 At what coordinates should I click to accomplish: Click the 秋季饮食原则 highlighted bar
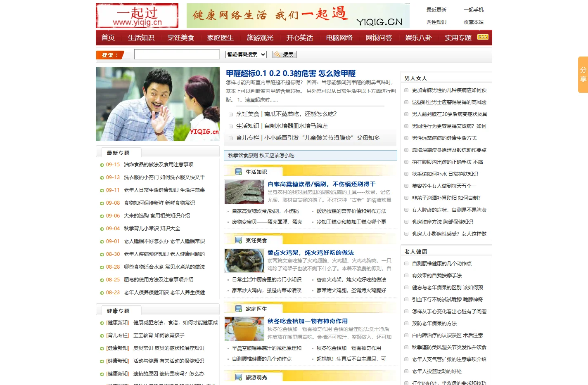[311, 156]
